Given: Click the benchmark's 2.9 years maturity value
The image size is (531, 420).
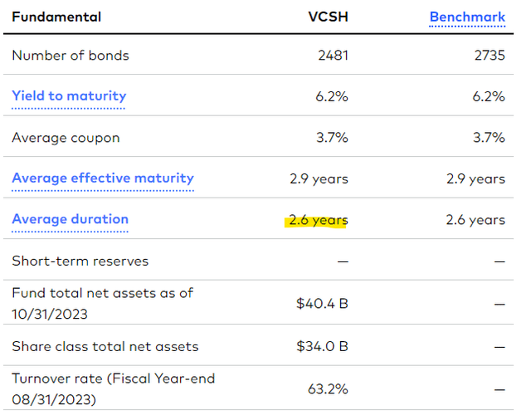Looking at the screenshot, I should pyautogui.click(x=475, y=178).
